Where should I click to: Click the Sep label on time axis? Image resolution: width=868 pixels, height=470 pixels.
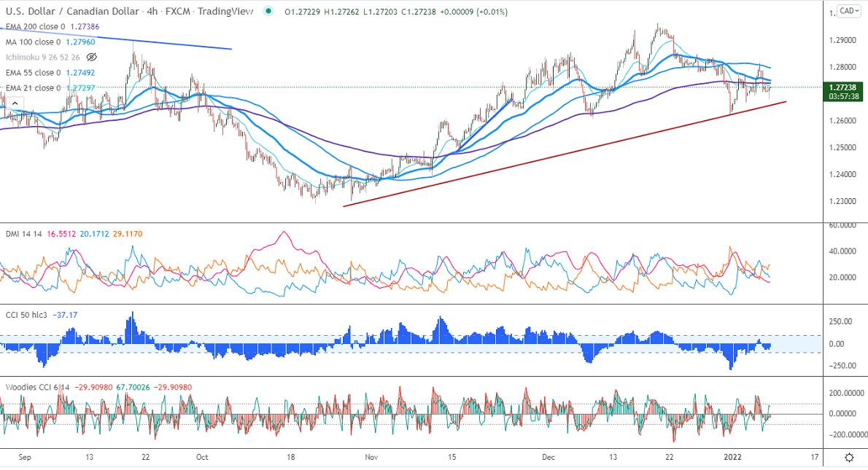[x=24, y=458]
